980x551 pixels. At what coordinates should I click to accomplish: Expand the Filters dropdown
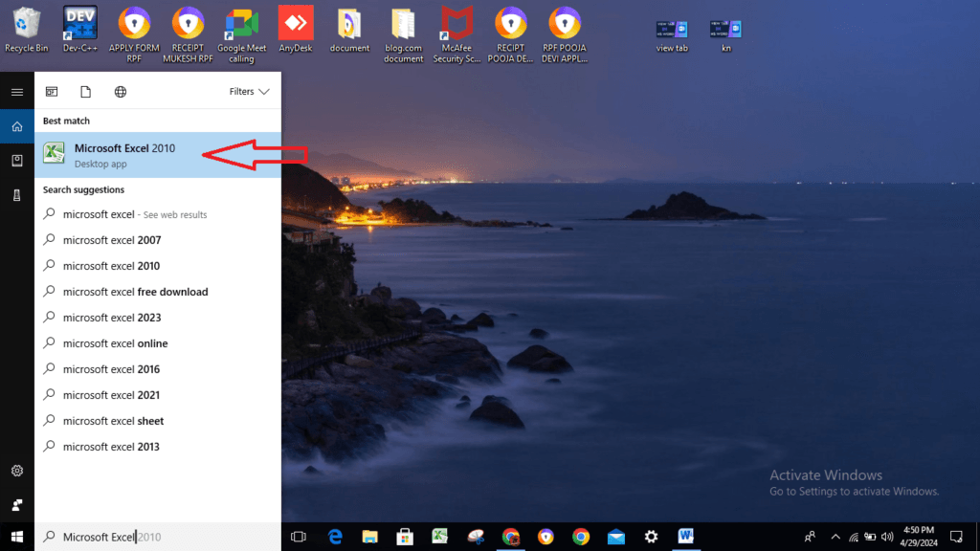click(x=250, y=92)
